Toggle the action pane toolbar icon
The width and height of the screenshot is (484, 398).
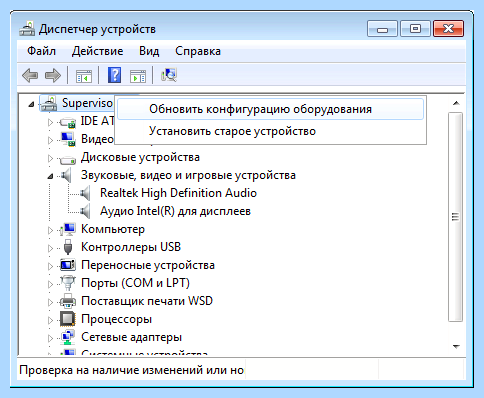(138, 76)
